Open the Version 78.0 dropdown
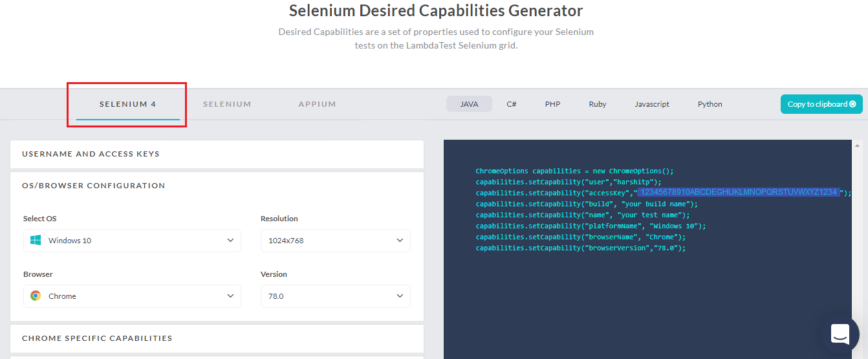This screenshot has height=359, width=868. coord(335,296)
